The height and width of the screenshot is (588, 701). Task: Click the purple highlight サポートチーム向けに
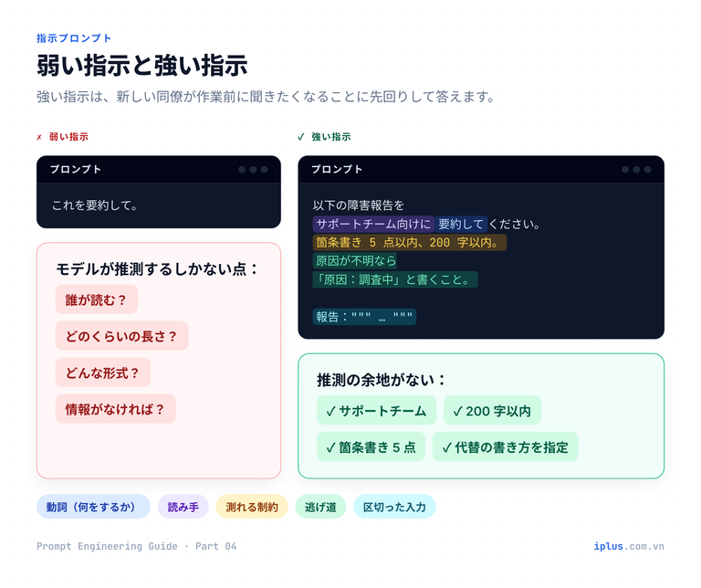pos(373,224)
